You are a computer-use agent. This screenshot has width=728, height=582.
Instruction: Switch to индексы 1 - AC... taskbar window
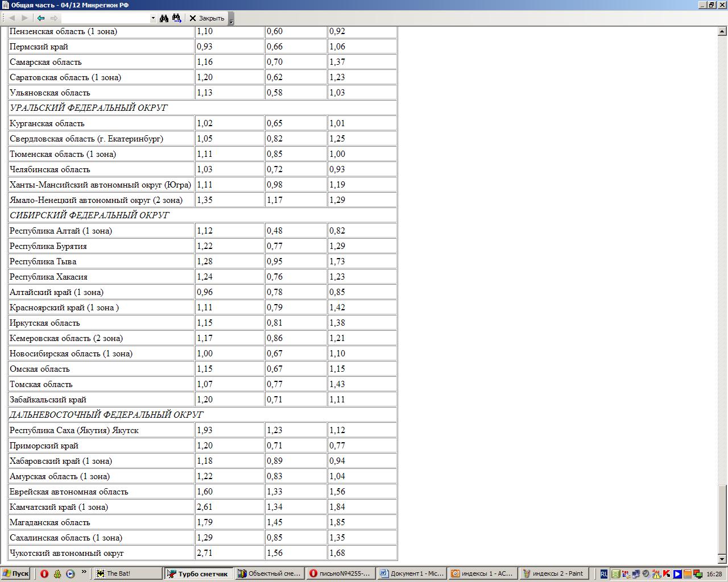[482, 573]
